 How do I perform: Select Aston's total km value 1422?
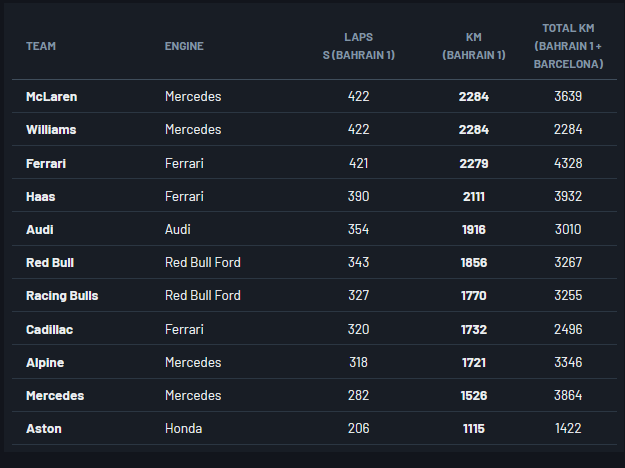(x=568, y=428)
